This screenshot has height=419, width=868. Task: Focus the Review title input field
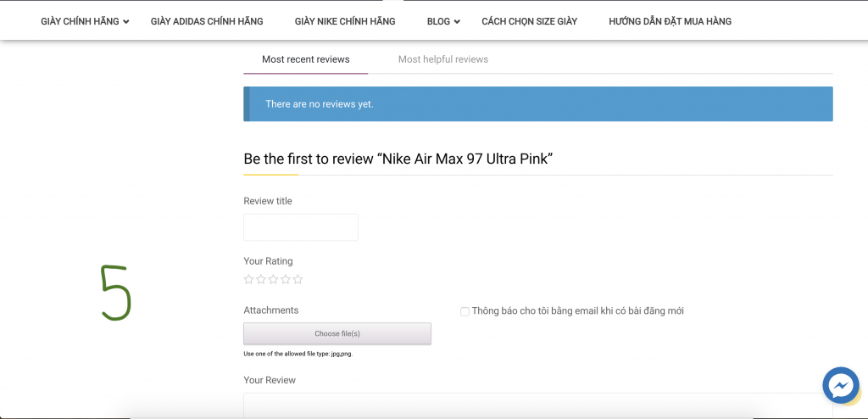[301, 227]
